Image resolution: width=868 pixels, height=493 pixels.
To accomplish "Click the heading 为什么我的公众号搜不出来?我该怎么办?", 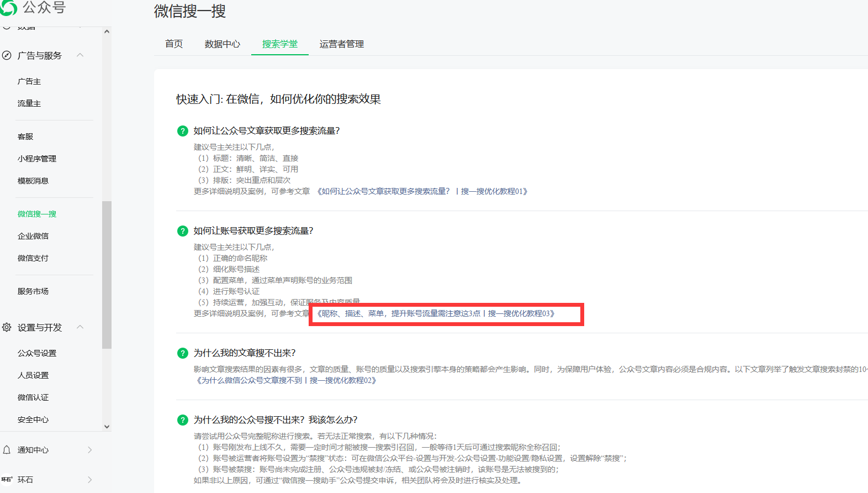I will tap(276, 420).
